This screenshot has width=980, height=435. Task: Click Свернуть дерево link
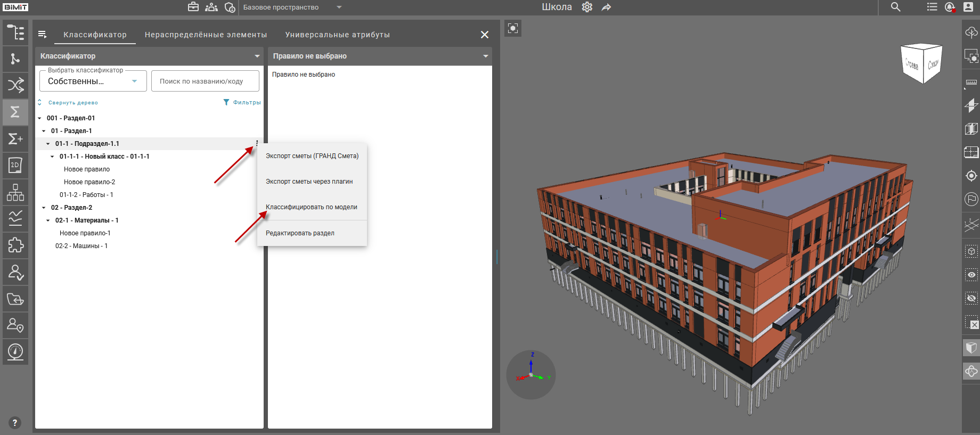tap(72, 103)
